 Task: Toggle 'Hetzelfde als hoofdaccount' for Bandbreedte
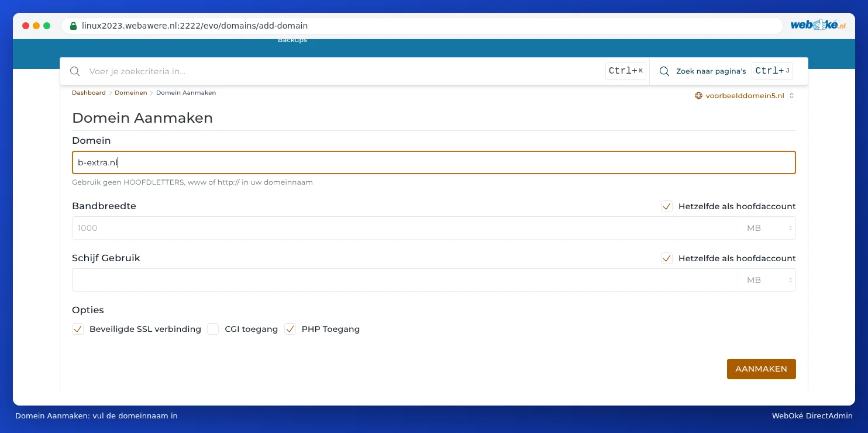click(667, 206)
